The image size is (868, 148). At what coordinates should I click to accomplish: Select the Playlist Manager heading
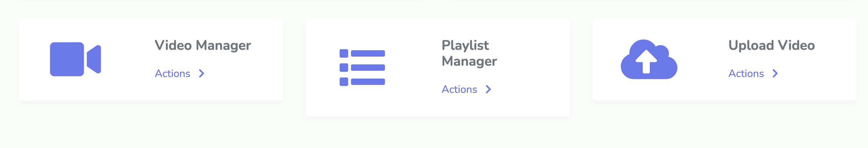click(469, 53)
